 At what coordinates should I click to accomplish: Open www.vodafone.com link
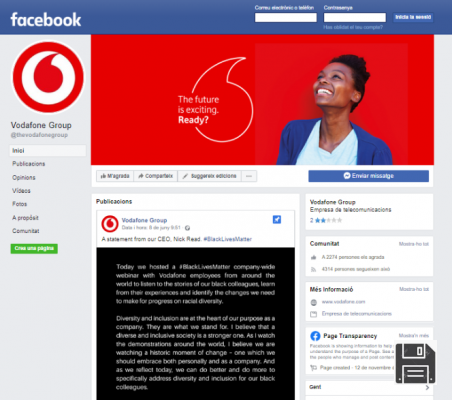point(343,302)
